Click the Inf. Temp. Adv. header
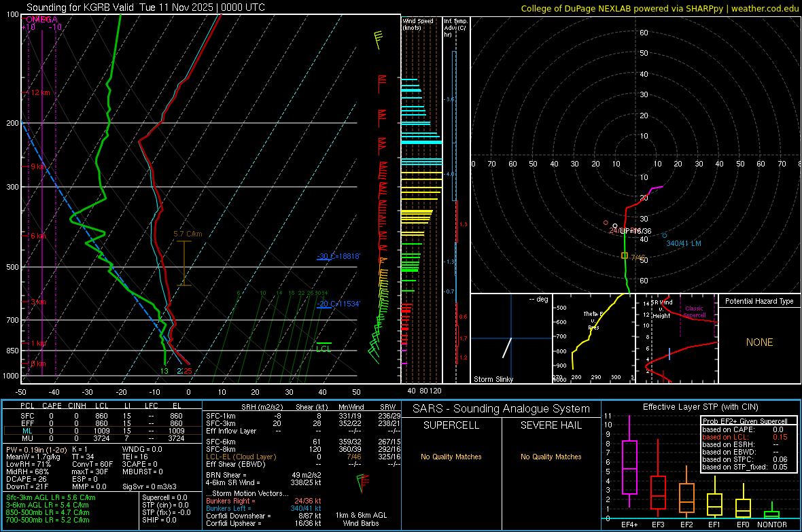The height and width of the screenshot is (532, 802). coord(456,28)
